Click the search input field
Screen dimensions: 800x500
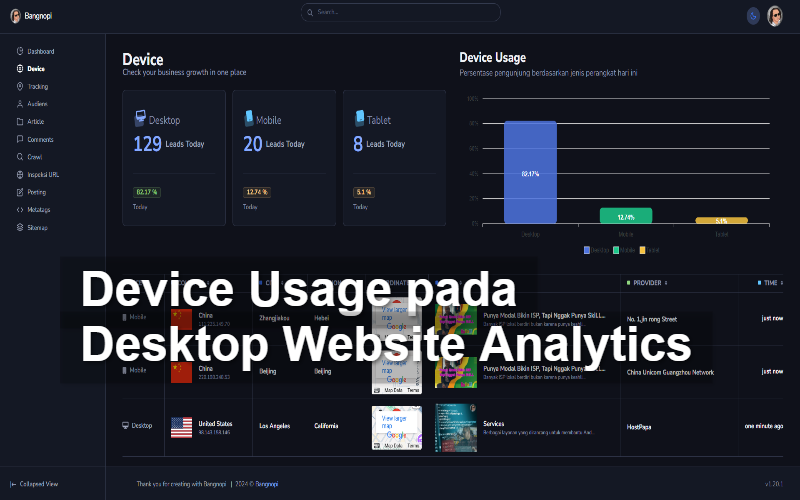click(400, 12)
